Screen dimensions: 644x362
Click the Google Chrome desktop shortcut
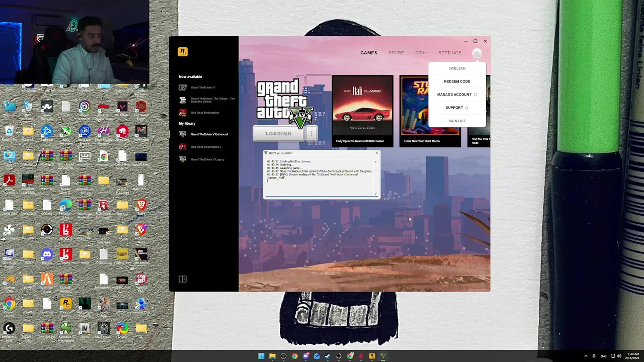tap(9, 306)
